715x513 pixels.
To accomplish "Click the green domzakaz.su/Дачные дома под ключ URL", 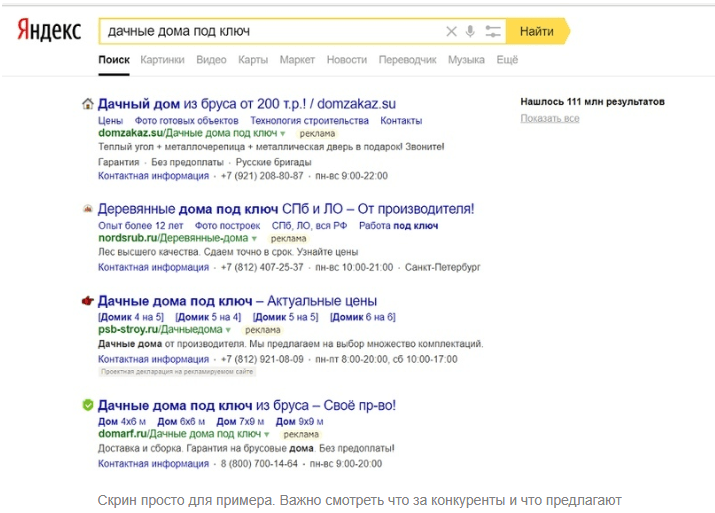I will tap(188, 133).
